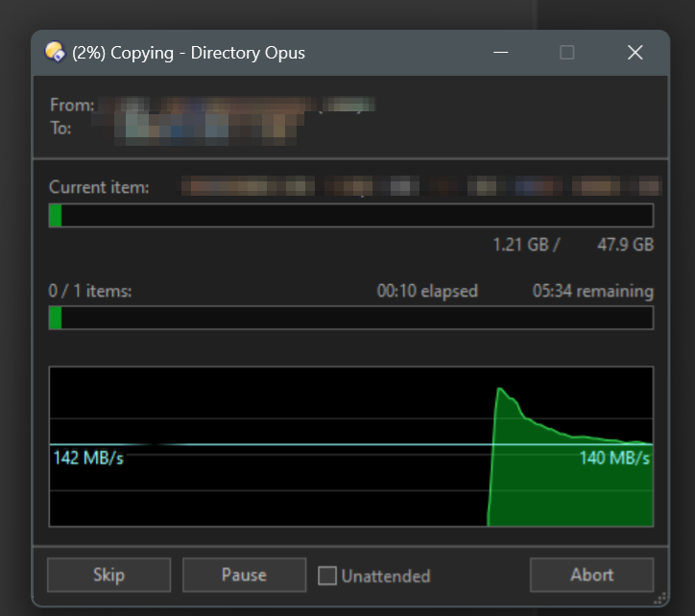Minimize the Copying dialog
The height and width of the screenshot is (616, 695).
500,53
